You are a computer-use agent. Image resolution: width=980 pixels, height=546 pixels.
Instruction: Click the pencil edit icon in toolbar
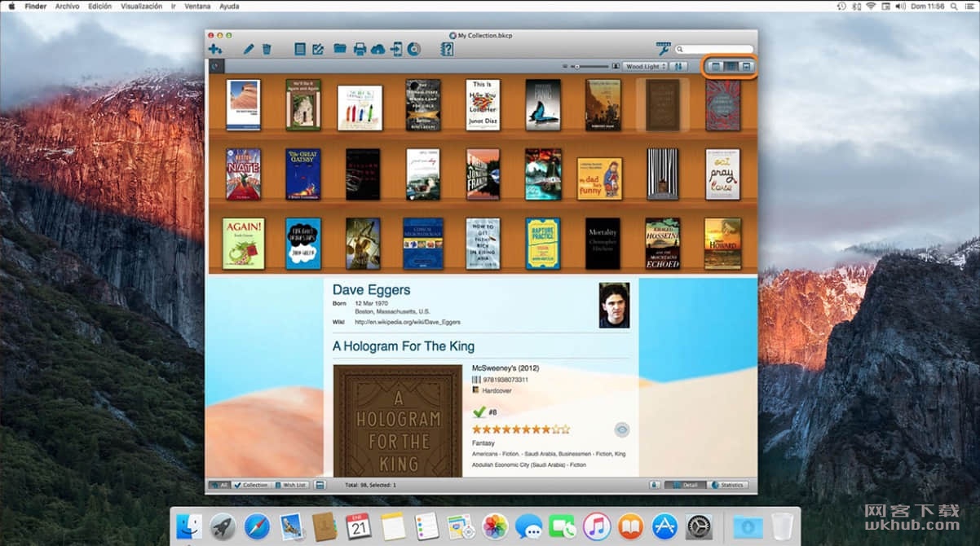(x=249, y=50)
